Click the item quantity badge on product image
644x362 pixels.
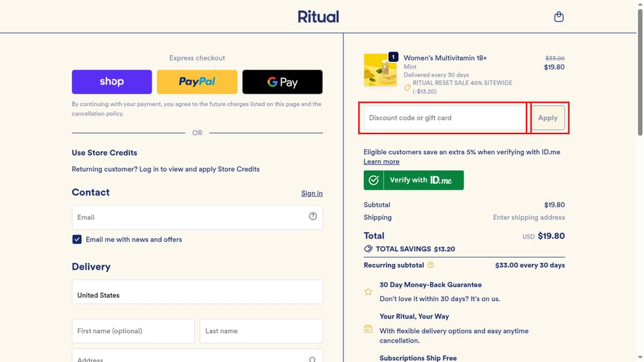[x=393, y=57]
